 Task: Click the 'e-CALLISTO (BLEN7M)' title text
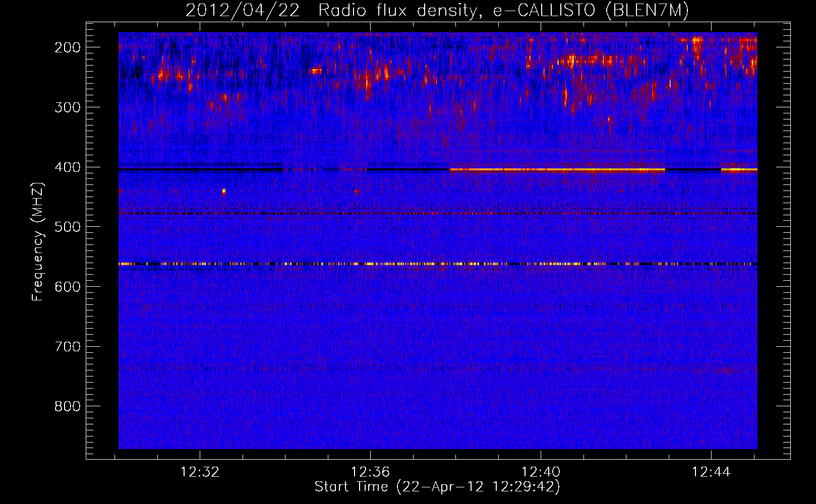tap(591, 11)
